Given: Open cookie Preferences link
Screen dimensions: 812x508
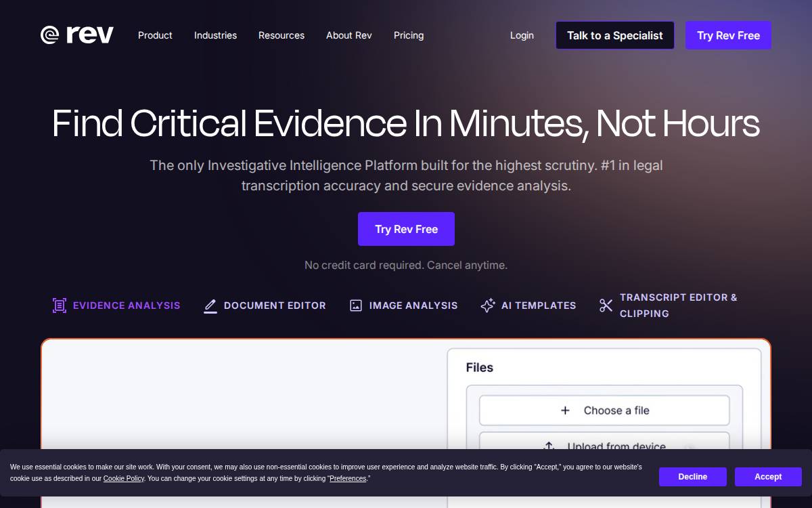Looking at the screenshot, I should [348, 479].
